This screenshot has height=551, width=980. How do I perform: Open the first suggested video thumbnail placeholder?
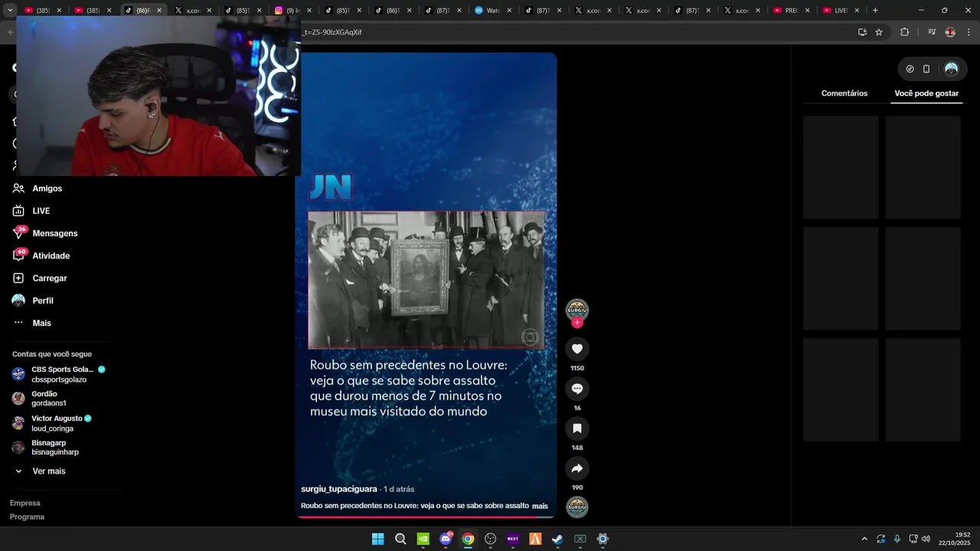click(841, 167)
